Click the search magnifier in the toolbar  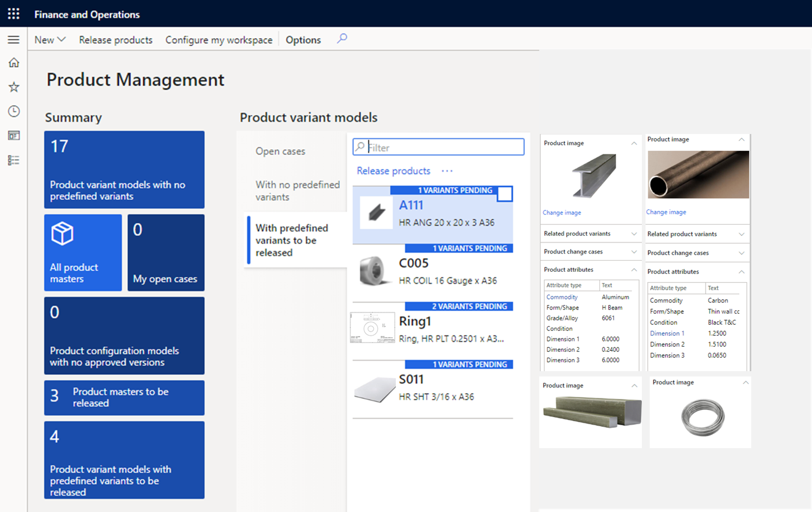[x=341, y=38]
